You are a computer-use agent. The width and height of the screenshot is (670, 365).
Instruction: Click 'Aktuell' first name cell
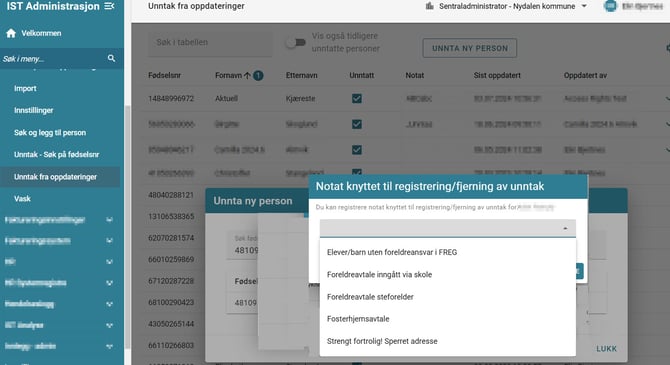[x=226, y=99]
